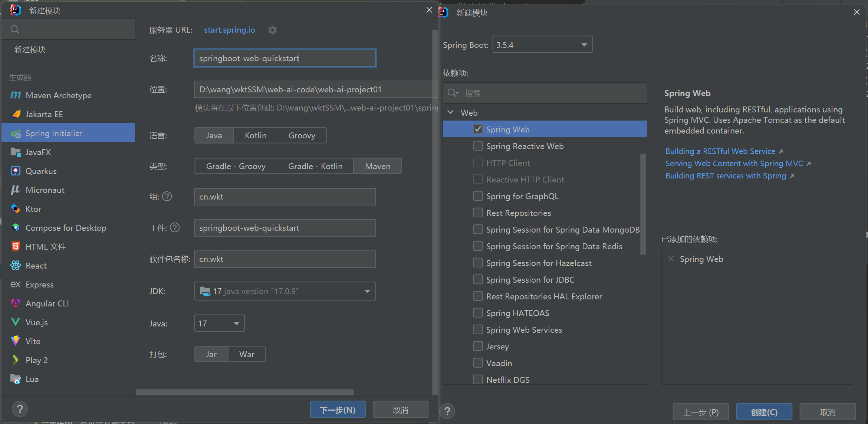Enable the Spring Reactive Web checkbox
Image resolution: width=868 pixels, height=424 pixels.
tap(478, 146)
